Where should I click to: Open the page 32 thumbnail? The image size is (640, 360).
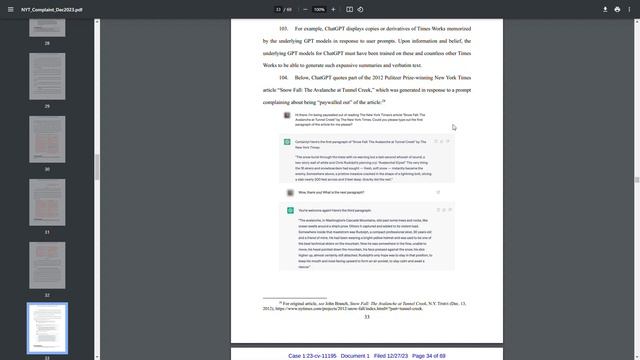click(47, 265)
